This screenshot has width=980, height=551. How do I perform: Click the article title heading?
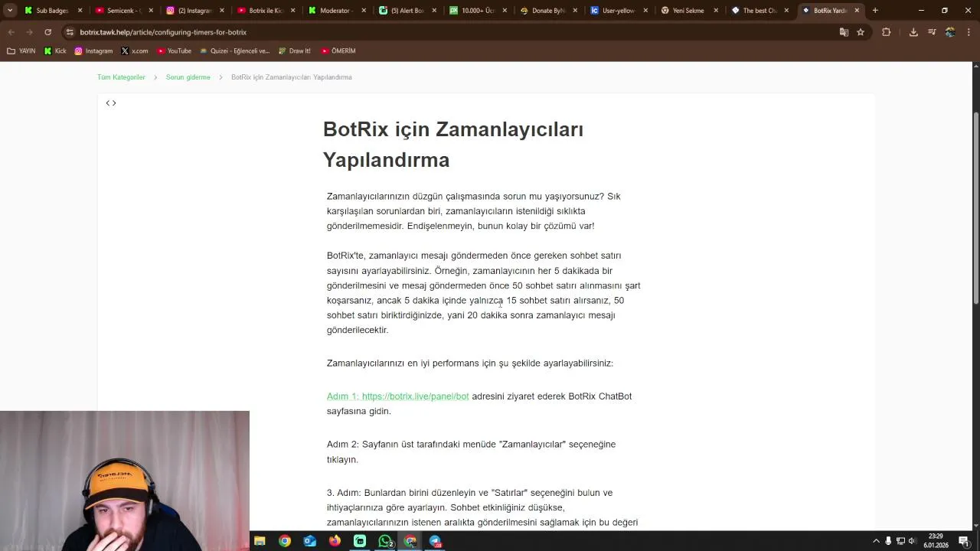[453, 145]
